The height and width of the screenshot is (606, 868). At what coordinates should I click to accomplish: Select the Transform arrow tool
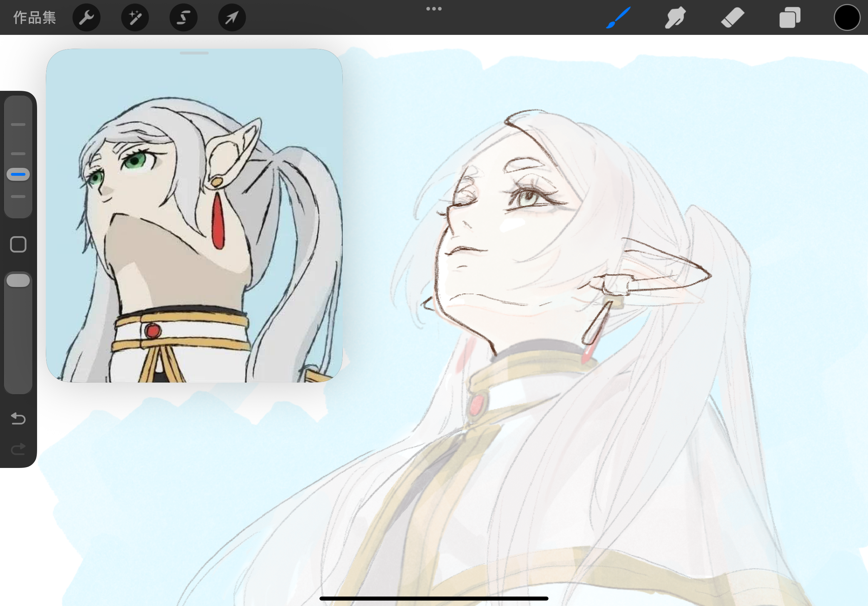pos(232,17)
